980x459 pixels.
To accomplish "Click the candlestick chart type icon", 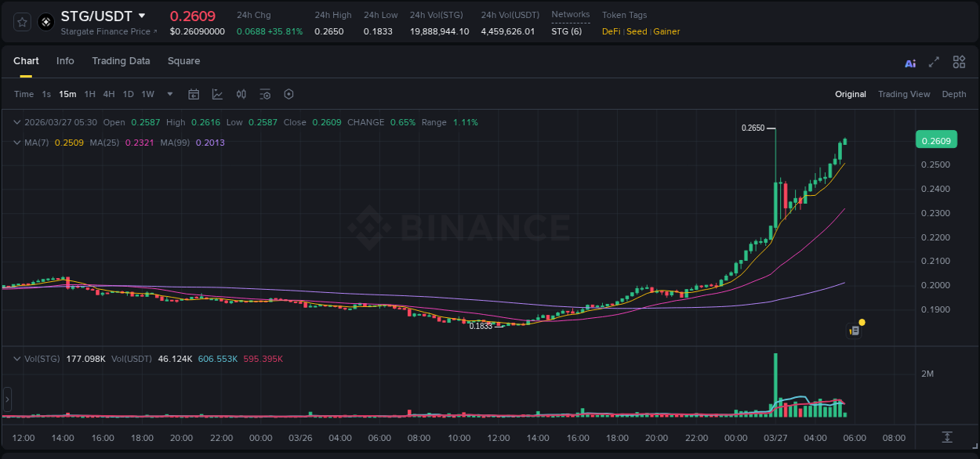I will (241, 94).
